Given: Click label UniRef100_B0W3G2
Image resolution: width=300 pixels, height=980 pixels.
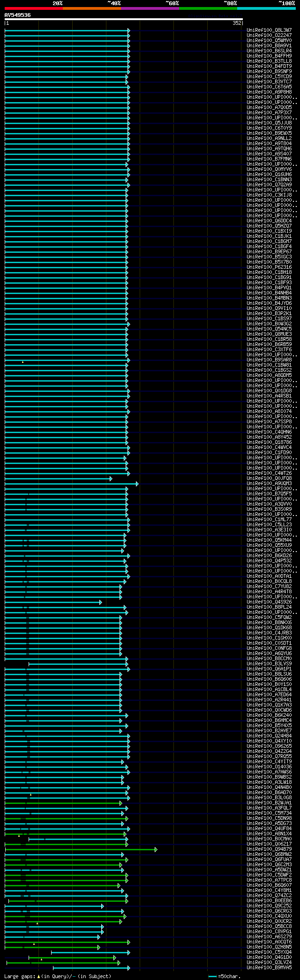Looking at the screenshot, I should pyautogui.click(x=269, y=324).
